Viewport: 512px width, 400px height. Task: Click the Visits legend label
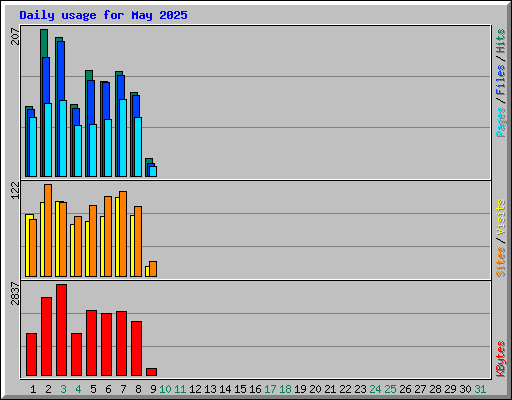click(501, 218)
